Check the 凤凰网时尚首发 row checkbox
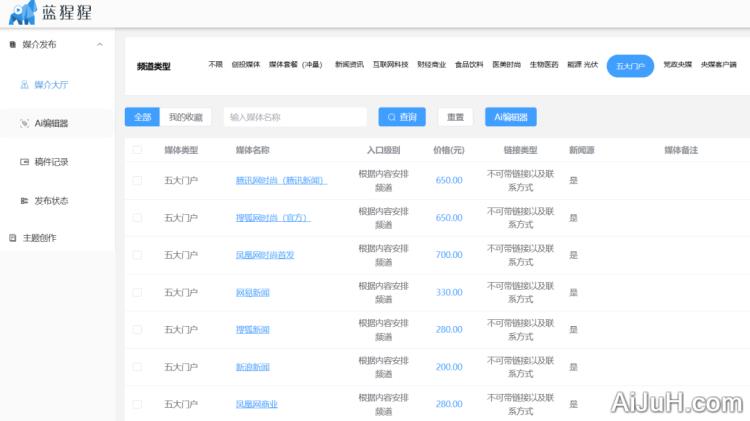The height and width of the screenshot is (421, 750). [137, 255]
